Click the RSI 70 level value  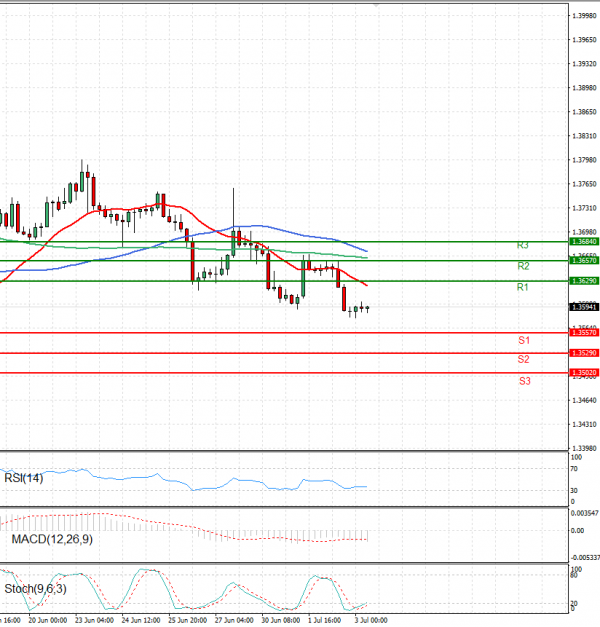click(574, 469)
